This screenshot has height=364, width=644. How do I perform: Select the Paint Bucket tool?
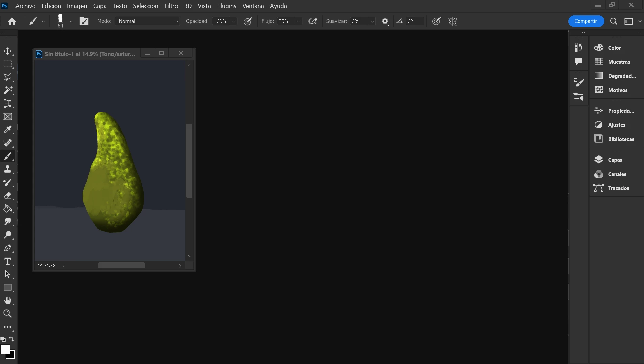coord(7,209)
